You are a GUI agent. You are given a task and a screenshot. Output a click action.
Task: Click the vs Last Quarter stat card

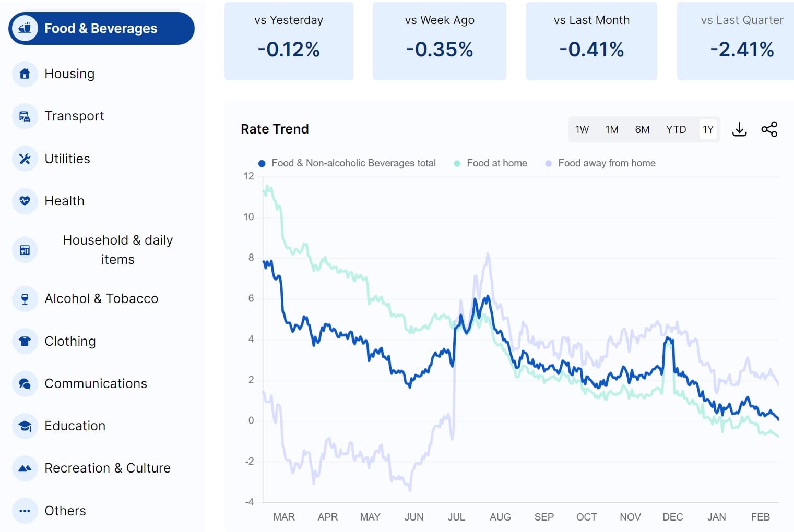point(741,41)
